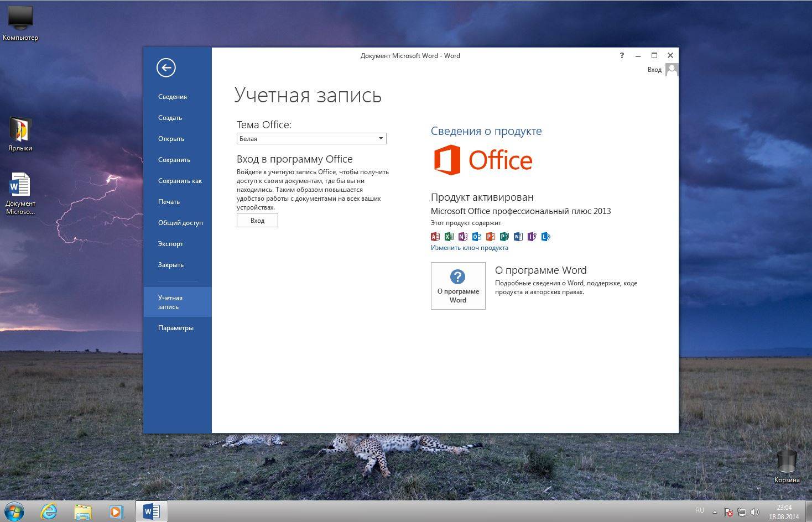The height and width of the screenshot is (522, 812).
Task: Open the Windows Start button
Action: click(14, 511)
